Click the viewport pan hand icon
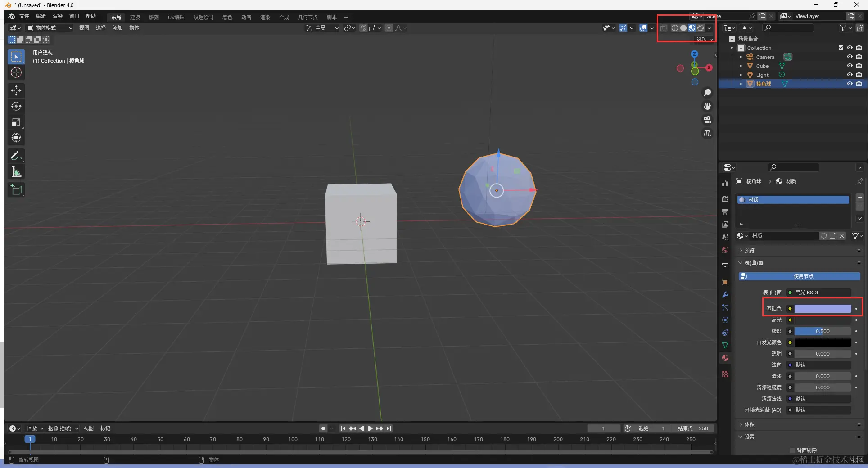 pos(707,106)
